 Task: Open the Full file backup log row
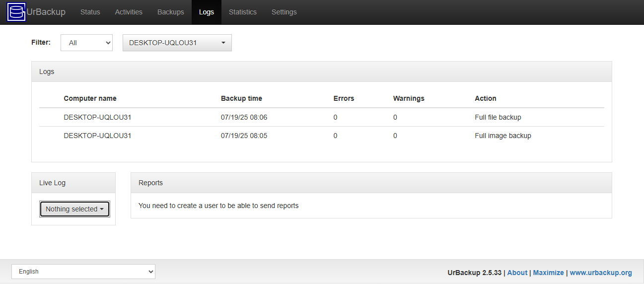(322, 118)
